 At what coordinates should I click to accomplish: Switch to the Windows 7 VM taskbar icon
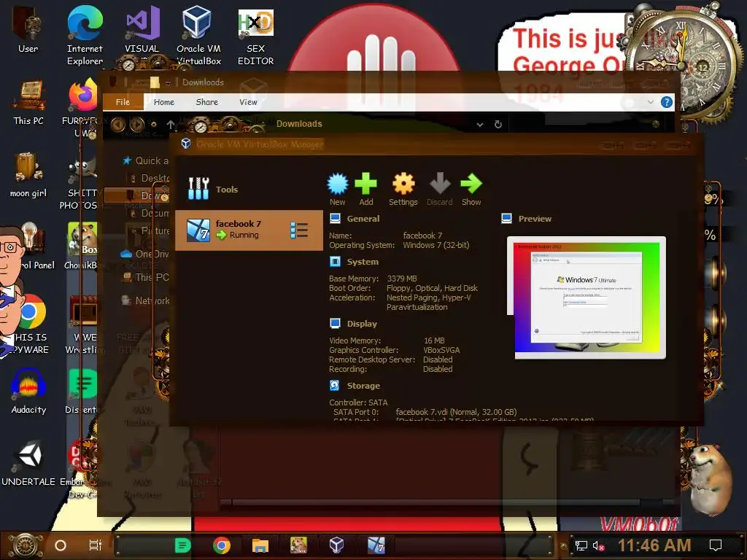coord(376,545)
